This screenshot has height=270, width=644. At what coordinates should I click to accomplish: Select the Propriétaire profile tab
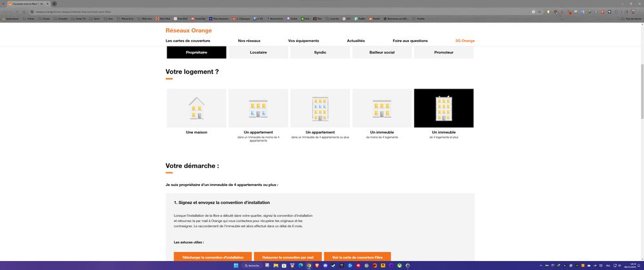click(x=196, y=52)
